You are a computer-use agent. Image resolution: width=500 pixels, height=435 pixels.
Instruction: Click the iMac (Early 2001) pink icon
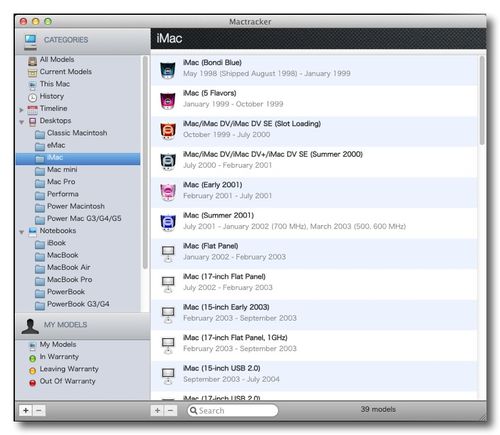click(x=168, y=192)
